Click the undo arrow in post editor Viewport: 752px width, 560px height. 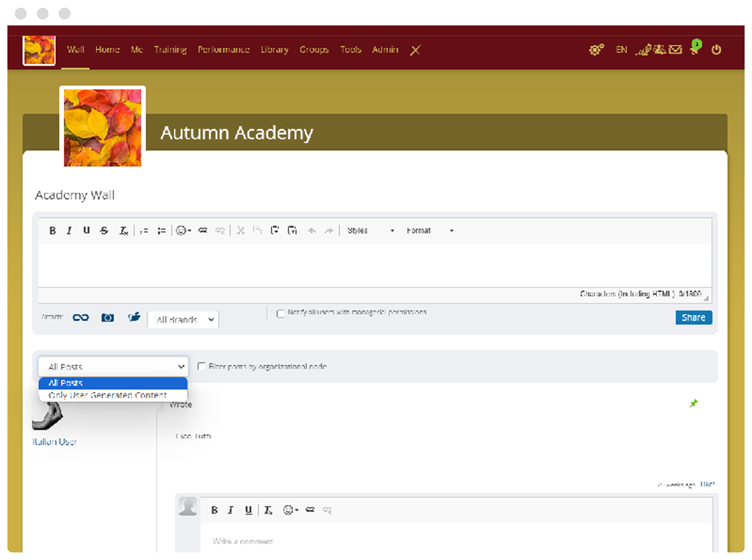(x=312, y=231)
